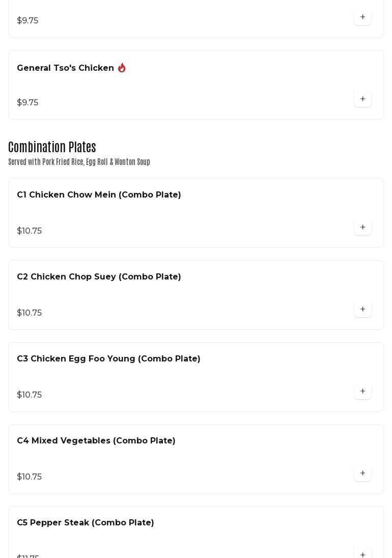Open C3 Chicken Egg Foo Young title
The width and height of the screenshot is (392, 558).
point(108,359)
